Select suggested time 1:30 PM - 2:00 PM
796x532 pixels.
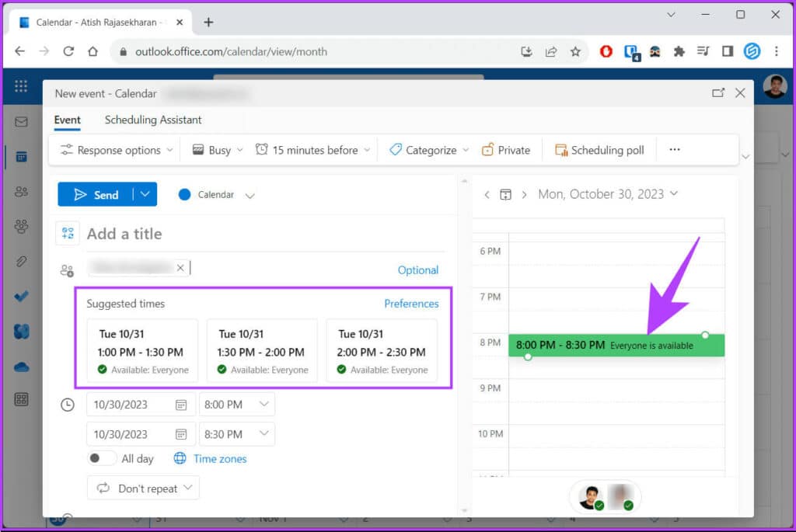click(262, 350)
